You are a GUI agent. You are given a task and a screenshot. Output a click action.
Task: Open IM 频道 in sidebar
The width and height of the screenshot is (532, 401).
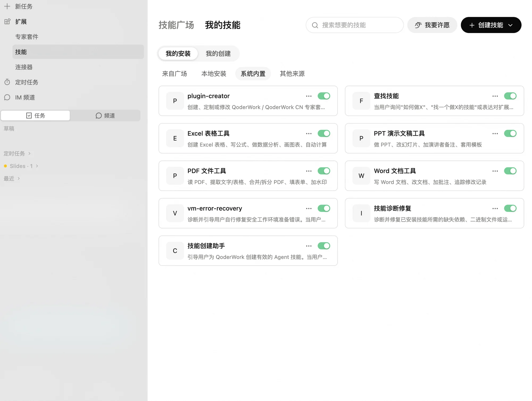[25, 97]
